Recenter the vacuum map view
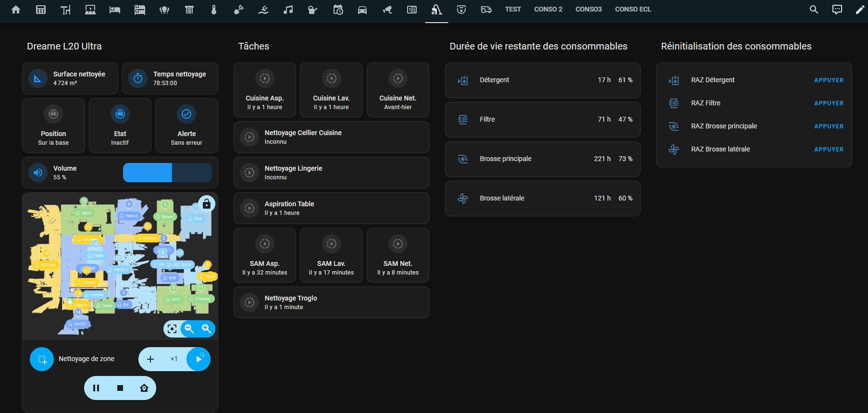The width and height of the screenshot is (868, 413). coord(172,329)
